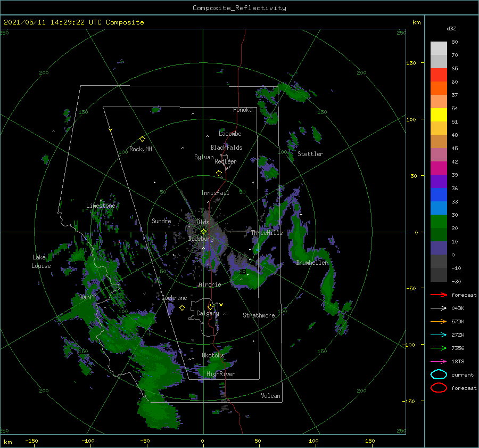Click the Vulcan label
The width and height of the screenshot is (479, 448).
[270, 396]
